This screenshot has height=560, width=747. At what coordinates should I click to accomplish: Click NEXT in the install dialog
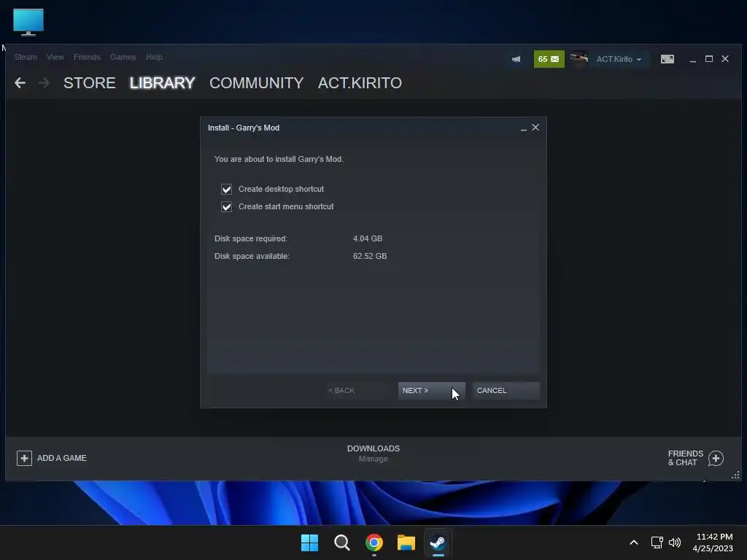coord(432,391)
